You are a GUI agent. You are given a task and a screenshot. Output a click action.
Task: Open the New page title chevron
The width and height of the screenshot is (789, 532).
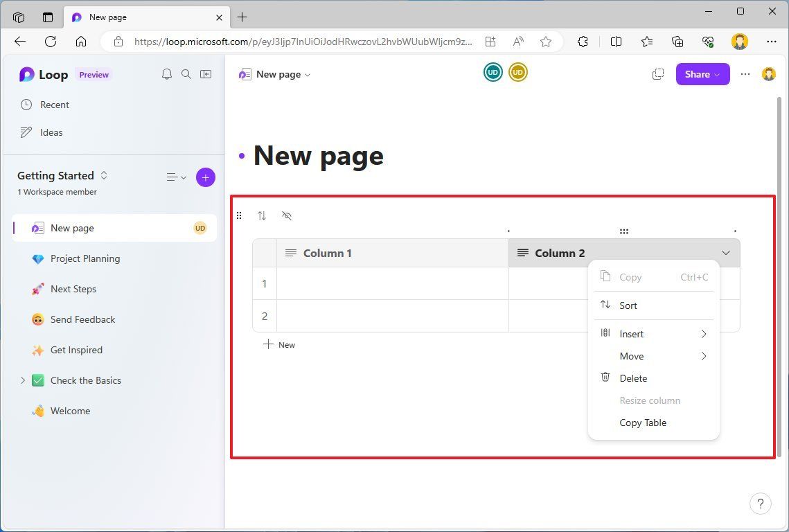[x=307, y=74]
